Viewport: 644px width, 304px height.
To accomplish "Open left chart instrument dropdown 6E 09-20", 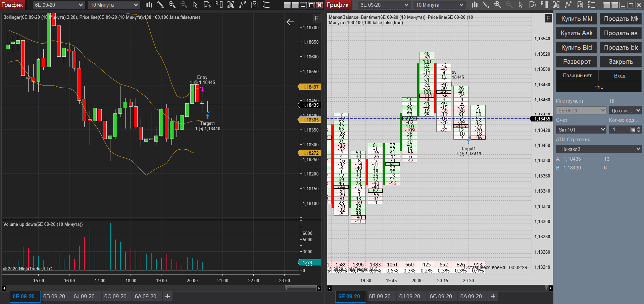I will click(58, 5).
